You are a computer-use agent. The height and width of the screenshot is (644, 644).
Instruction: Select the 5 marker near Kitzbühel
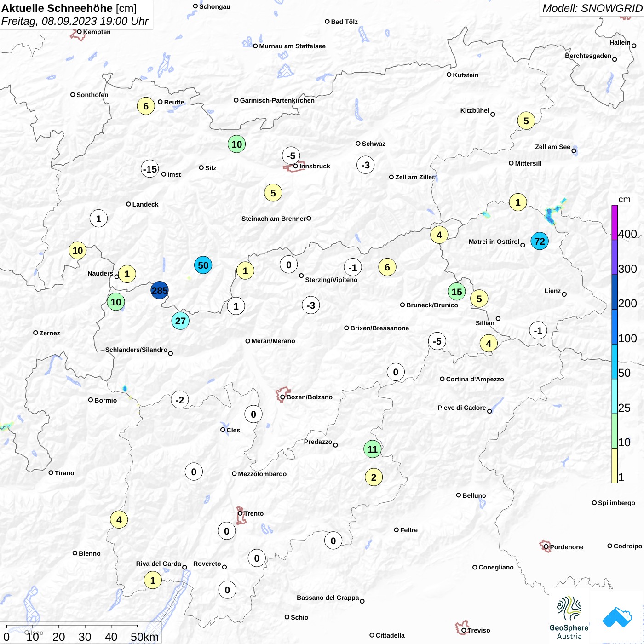click(526, 121)
